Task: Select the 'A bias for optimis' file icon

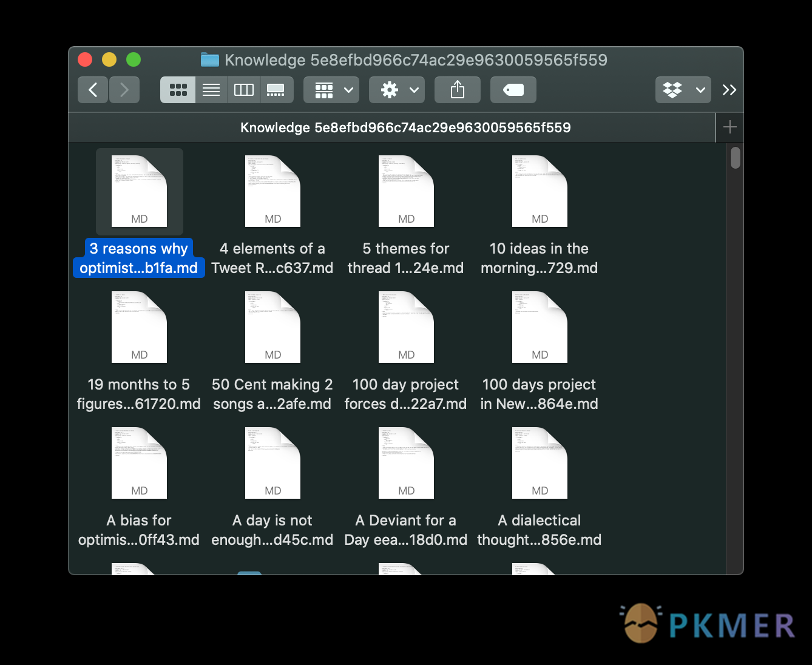Action: 140,463
